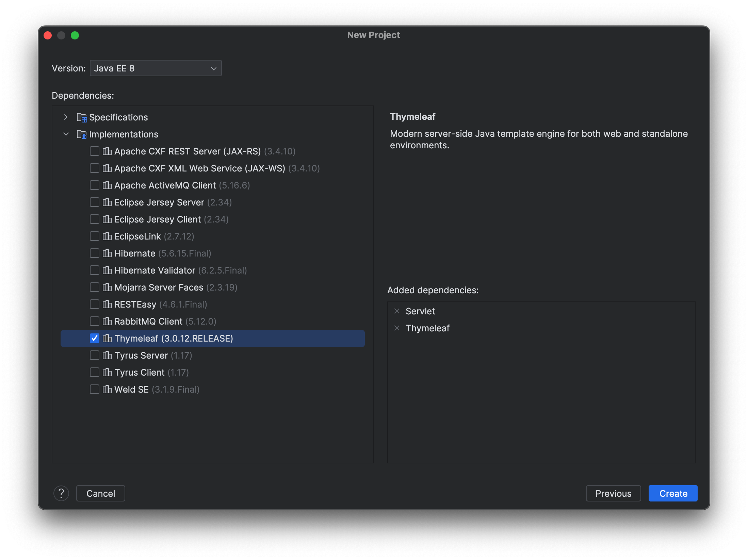Open the help question-mark icon

click(x=61, y=493)
